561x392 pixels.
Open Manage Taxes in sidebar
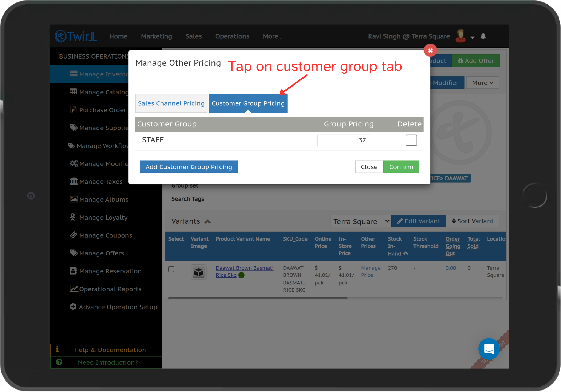point(101,181)
